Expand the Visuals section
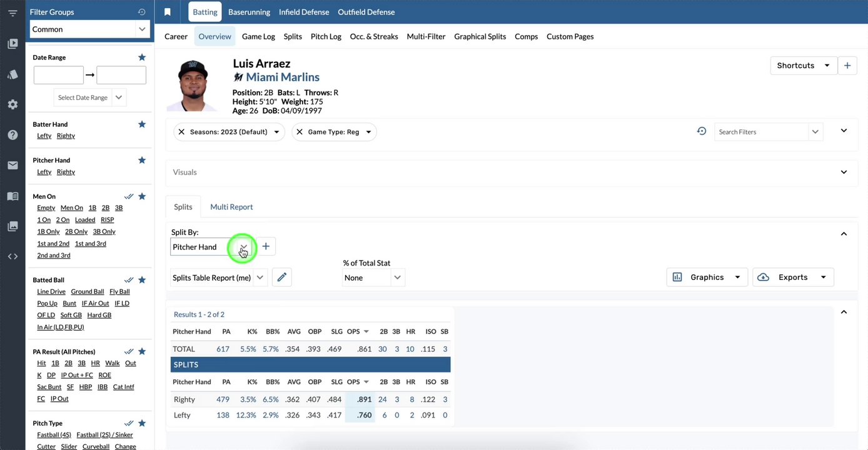The image size is (868, 450). tap(844, 172)
